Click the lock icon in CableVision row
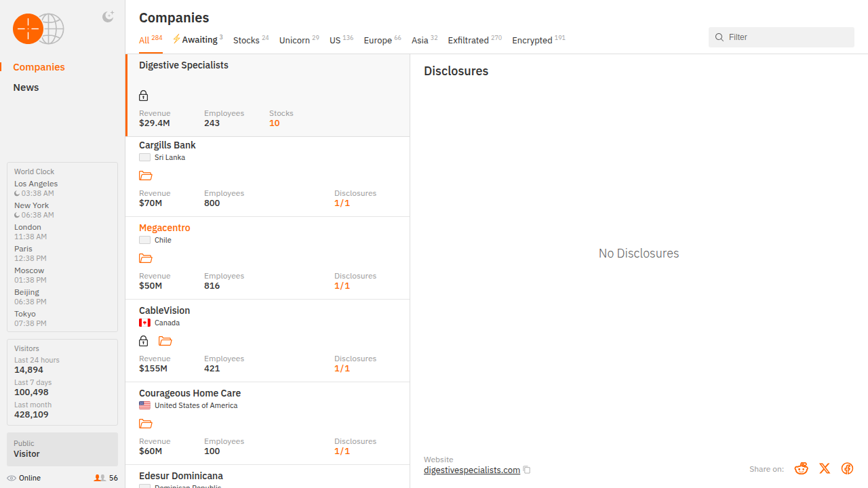 [144, 341]
